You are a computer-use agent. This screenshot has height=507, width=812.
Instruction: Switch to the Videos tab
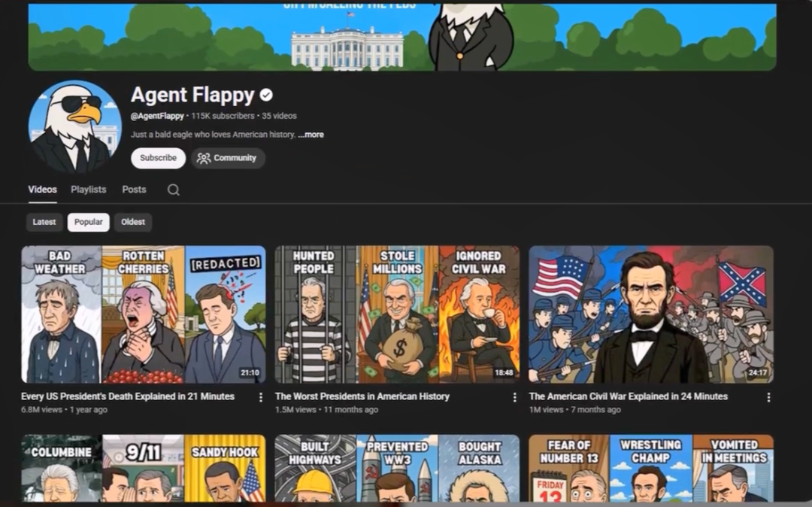pyautogui.click(x=42, y=190)
